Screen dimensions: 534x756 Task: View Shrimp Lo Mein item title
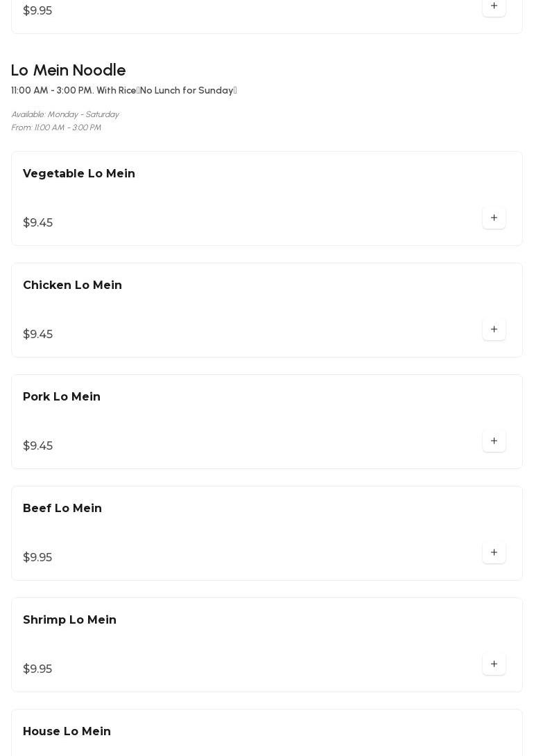click(x=69, y=620)
